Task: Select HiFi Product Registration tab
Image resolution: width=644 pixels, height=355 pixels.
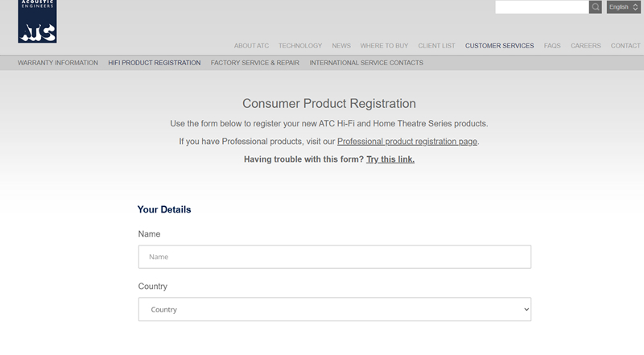Action: pyautogui.click(x=155, y=63)
